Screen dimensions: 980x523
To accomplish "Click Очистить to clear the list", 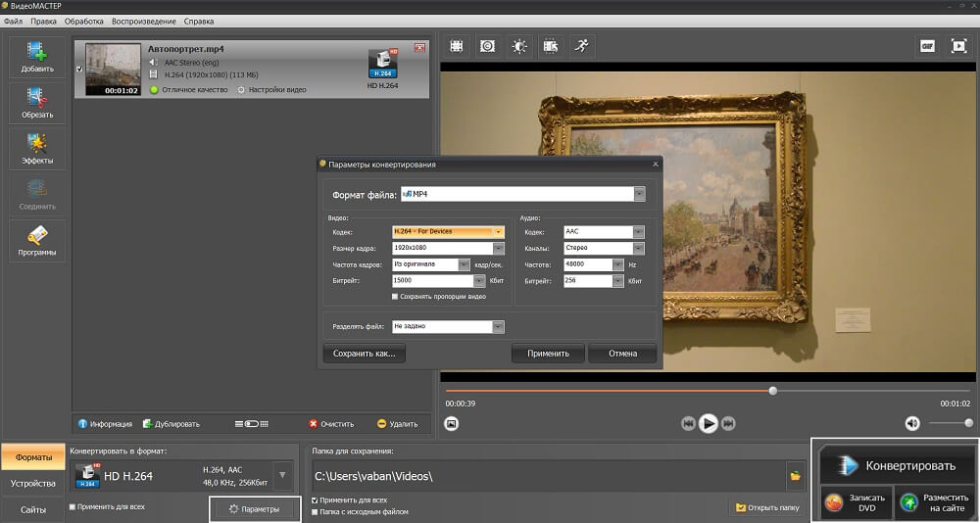I will pos(331,424).
